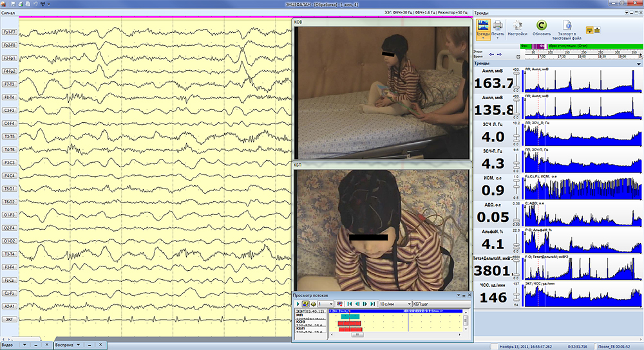
Task: Click the print icon in quick access toolbar
Action: tap(21, 4)
